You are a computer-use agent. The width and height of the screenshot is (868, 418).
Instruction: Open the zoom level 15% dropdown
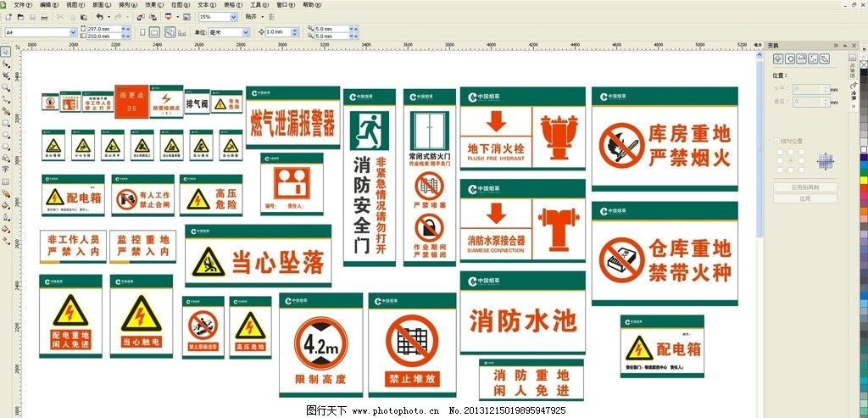234,17
